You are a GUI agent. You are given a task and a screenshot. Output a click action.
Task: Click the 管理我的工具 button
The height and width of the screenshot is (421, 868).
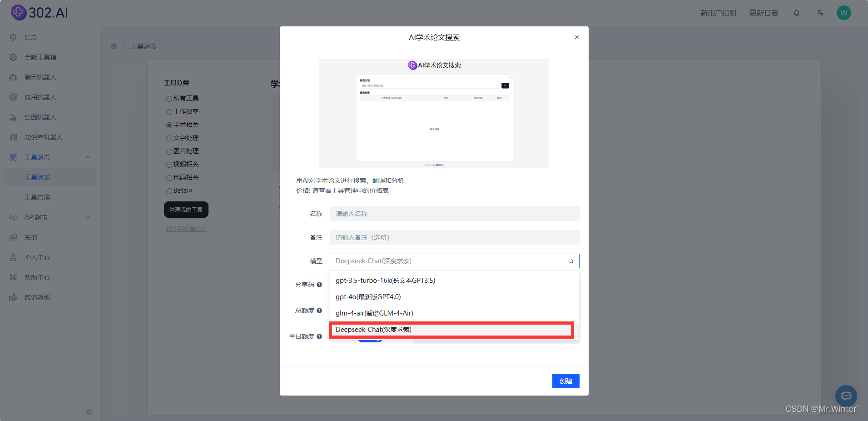point(186,210)
